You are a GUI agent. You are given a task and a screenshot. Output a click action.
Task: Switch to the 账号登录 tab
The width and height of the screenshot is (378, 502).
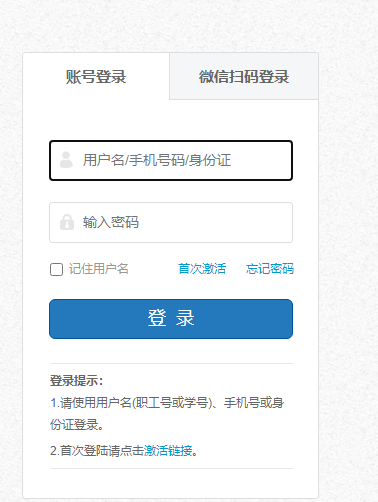(x=96, y=76)
